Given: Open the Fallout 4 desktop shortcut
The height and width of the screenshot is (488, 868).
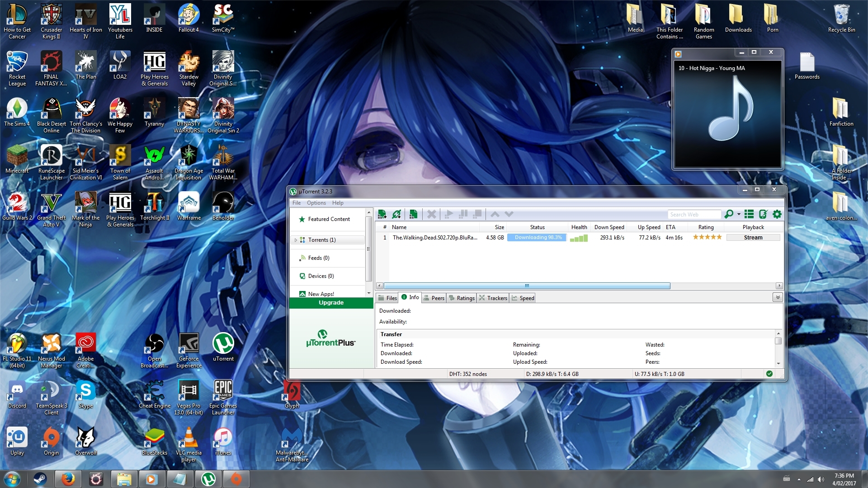Looking at the screenshot, I should (189, 18).
